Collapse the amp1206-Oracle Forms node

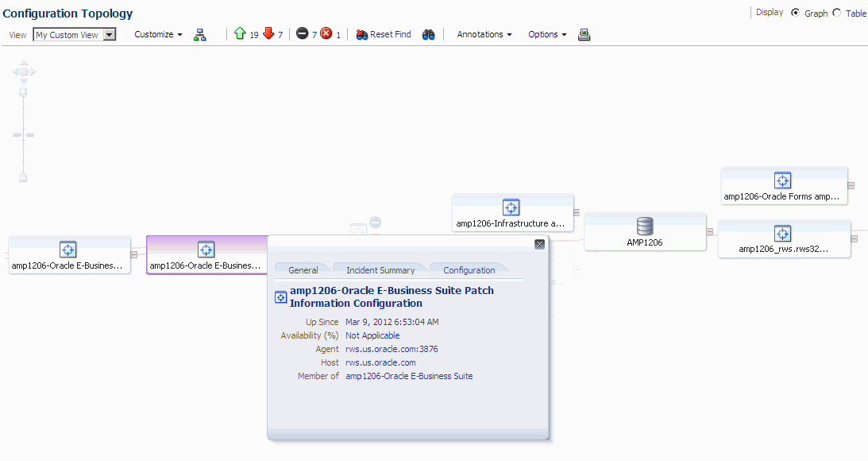[x=851, y=186]
